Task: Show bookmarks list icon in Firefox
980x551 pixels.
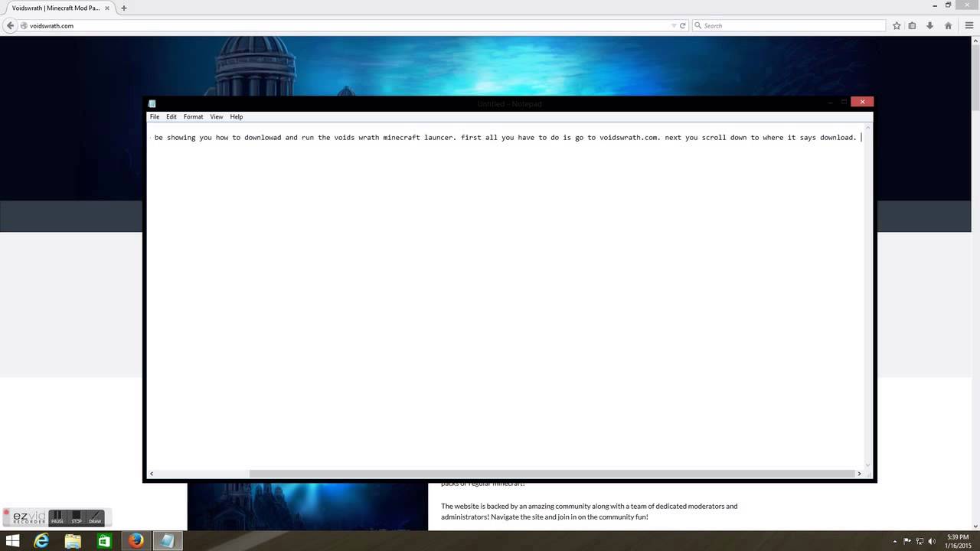Action: click(912, 25)
